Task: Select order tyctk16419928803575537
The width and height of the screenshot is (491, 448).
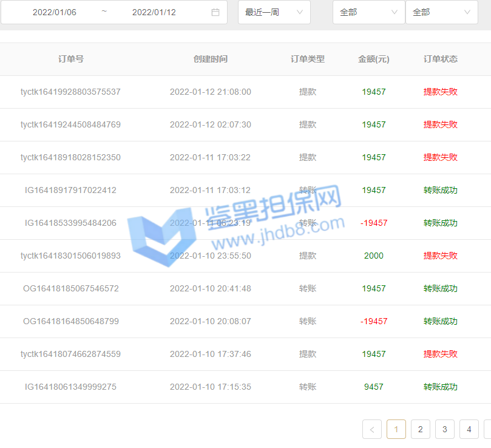Action: pyautogui.click(x=71, y=92)
